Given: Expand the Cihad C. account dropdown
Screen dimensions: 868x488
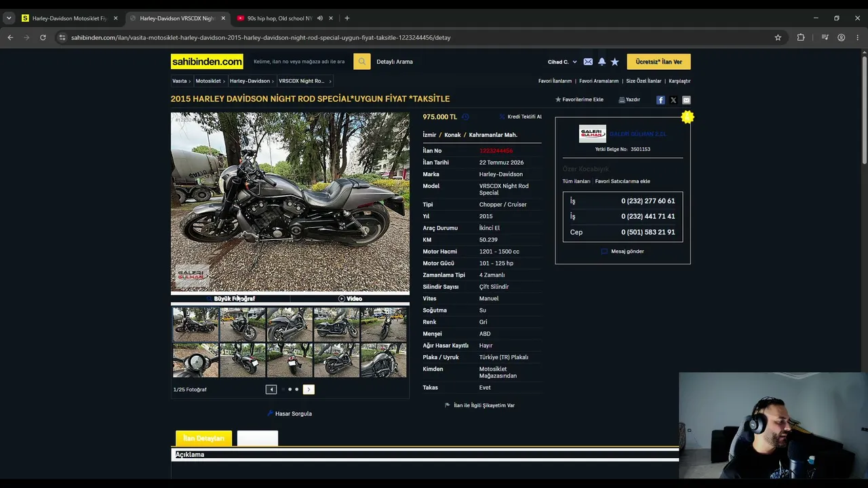Looking at the screenshot, I should [x=562, y=62].
